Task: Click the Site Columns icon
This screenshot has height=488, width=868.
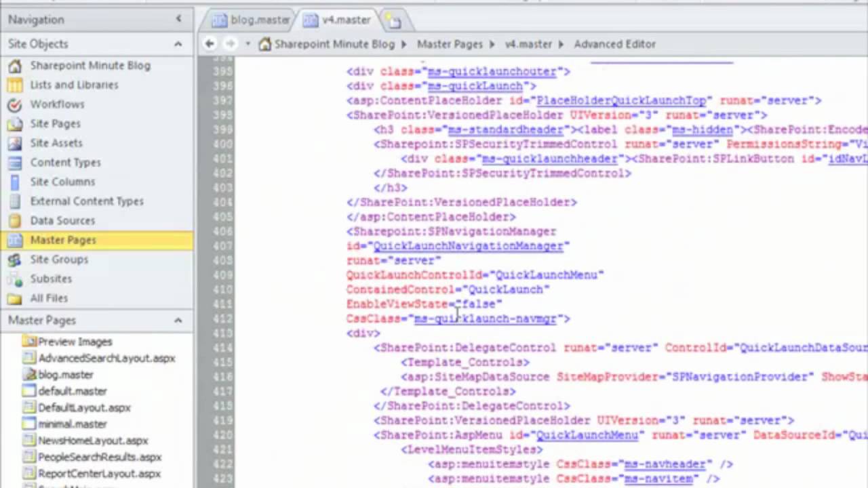Action: [14, 182]
